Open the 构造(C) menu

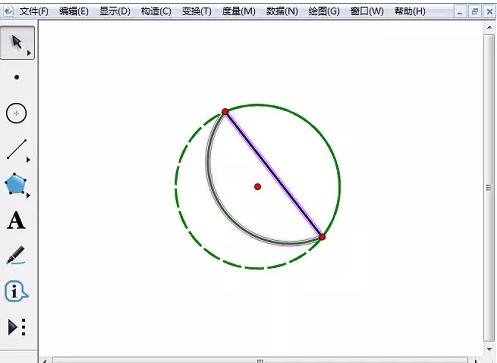[x=156, y=11]
